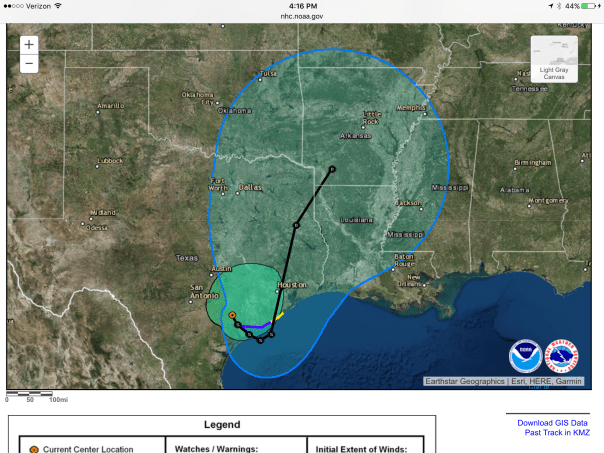Tap the Wi-Fi icon in status bar
The image size is (604, 453).
(58, 5)
